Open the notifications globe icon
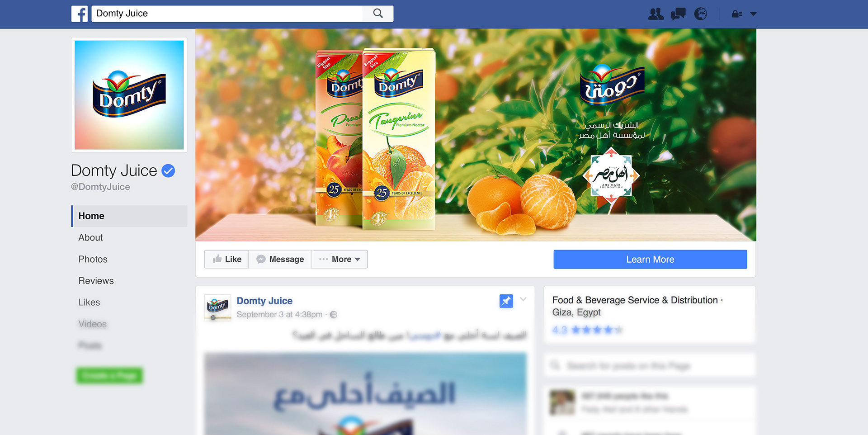Screen dimensions: 868x435 coord(701,14)
